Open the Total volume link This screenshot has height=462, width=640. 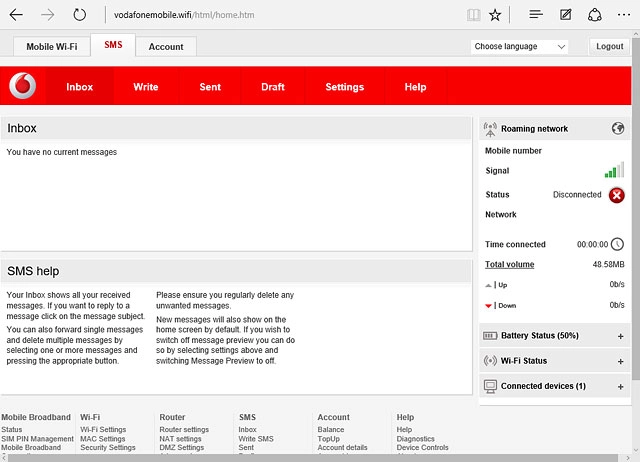click(x=509, y=265)
